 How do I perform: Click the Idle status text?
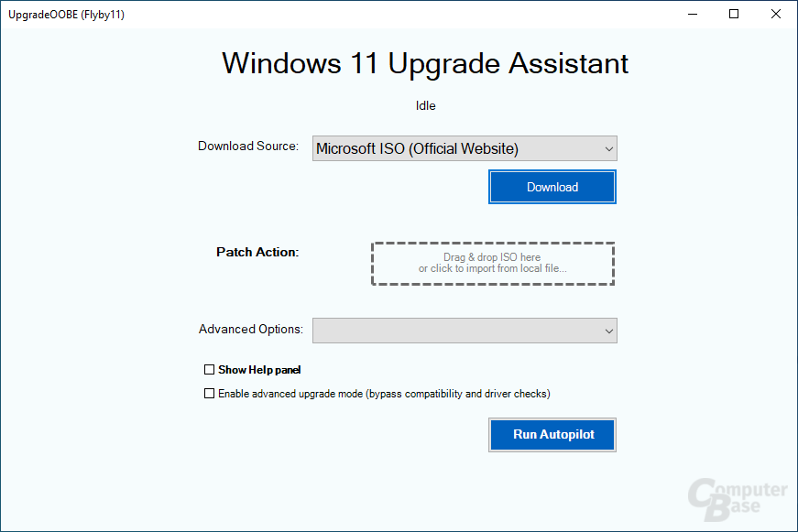pyautogui.click(x=425, y=105)
